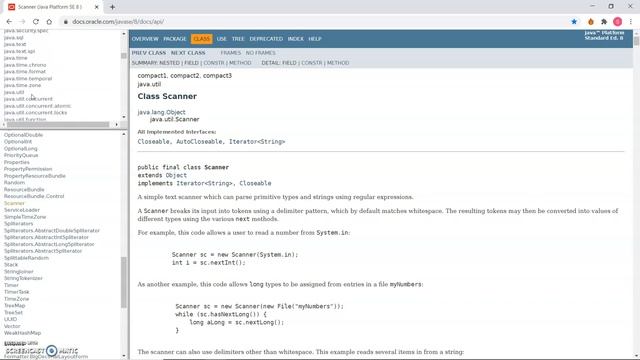Open the Object link after extends
The width and height of the screenshot is (640, 360).
point(176,175)
